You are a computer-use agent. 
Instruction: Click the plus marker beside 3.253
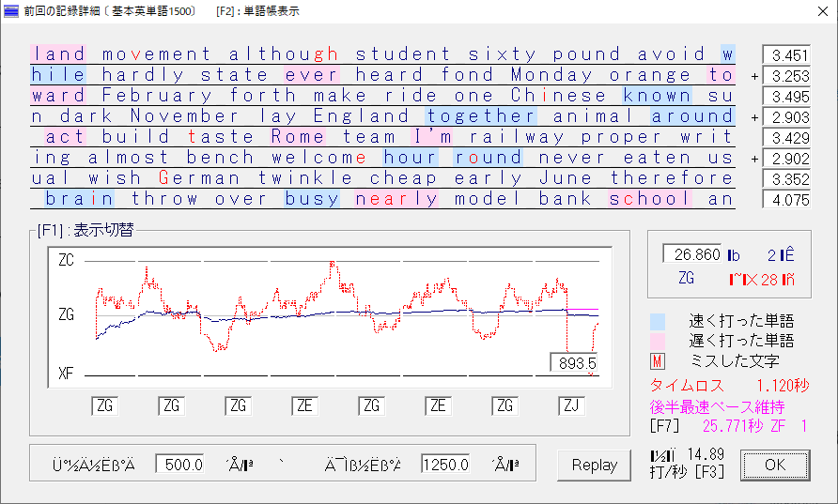[754, 76]
